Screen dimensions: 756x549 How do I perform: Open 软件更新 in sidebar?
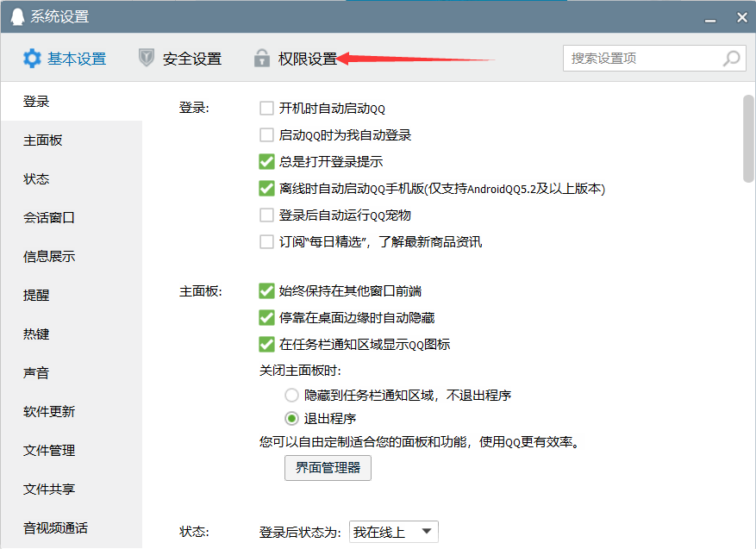pos(72,412)
